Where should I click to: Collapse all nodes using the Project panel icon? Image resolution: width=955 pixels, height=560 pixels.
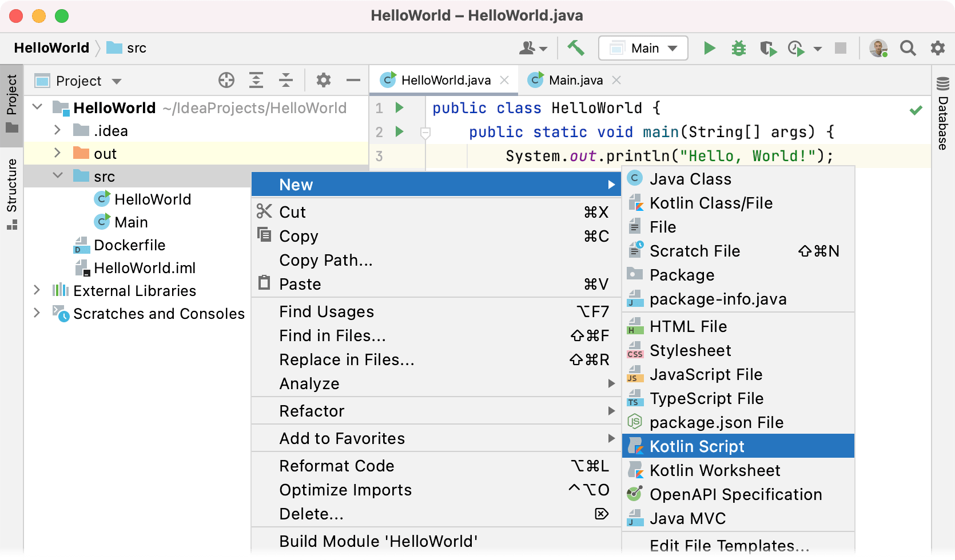point(285,80)
